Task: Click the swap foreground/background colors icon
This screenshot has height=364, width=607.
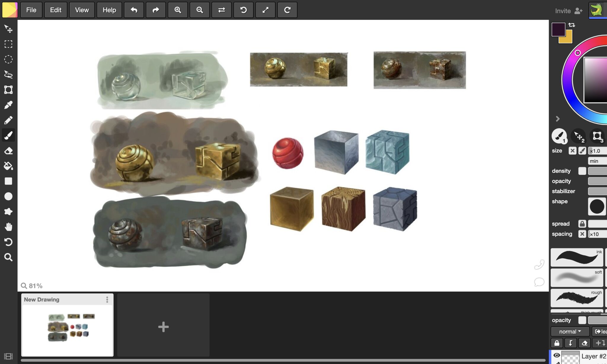Action: 572,25
